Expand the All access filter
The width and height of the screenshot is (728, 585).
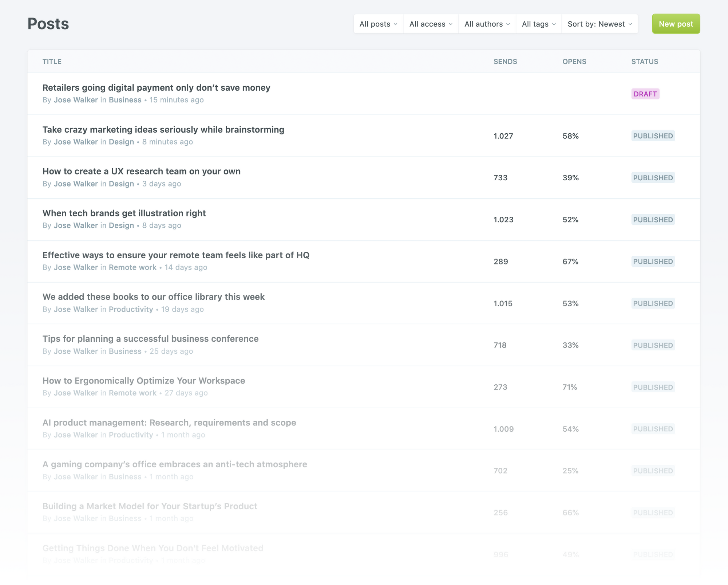(x=431, y=24)
